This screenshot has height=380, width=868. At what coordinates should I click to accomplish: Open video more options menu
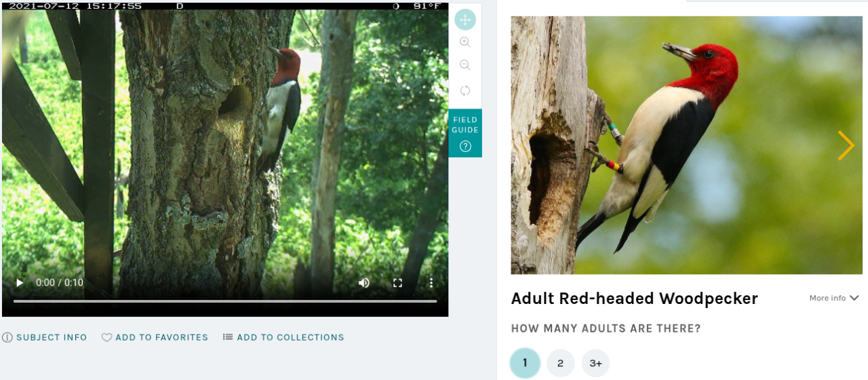point(431,283)
